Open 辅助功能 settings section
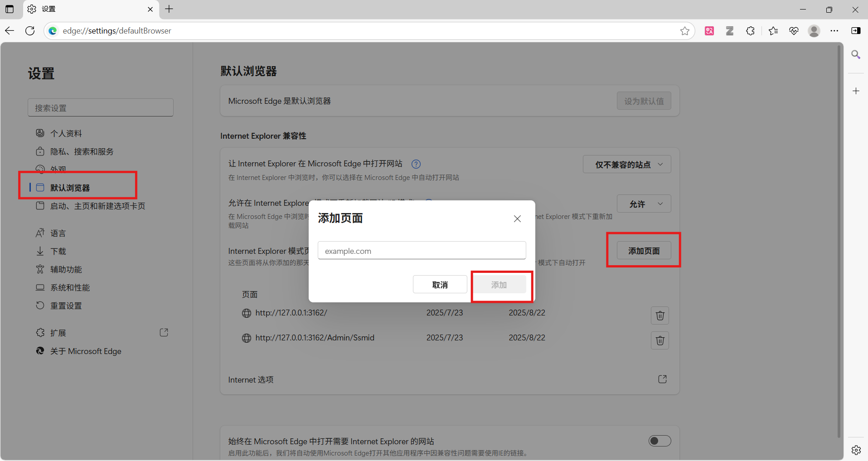This screenshot has width=868, height=461. tap(66, 269)
